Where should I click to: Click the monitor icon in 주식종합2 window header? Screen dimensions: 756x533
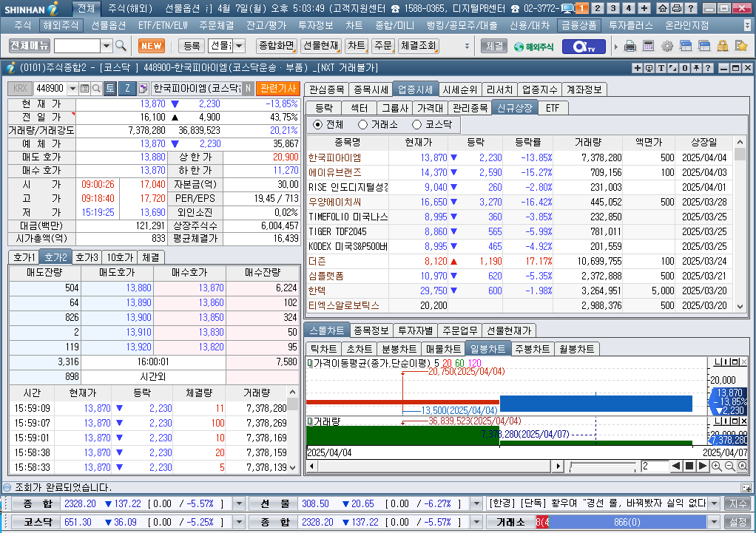click(649, 68)
